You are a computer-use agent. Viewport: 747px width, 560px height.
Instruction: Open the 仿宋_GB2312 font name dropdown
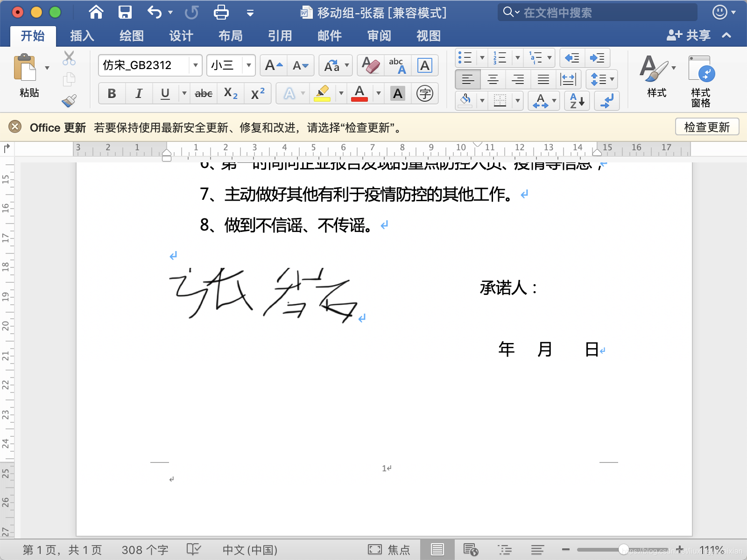click(195, 65)
